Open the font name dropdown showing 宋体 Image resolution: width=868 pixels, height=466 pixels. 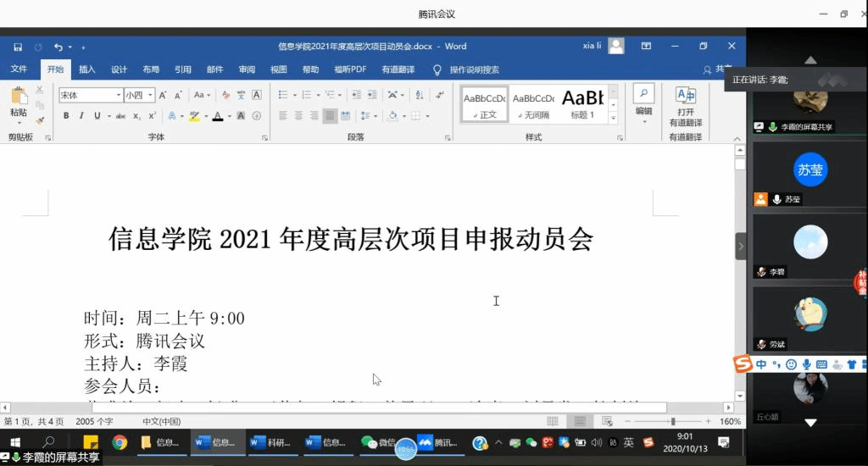click(90, 95)
